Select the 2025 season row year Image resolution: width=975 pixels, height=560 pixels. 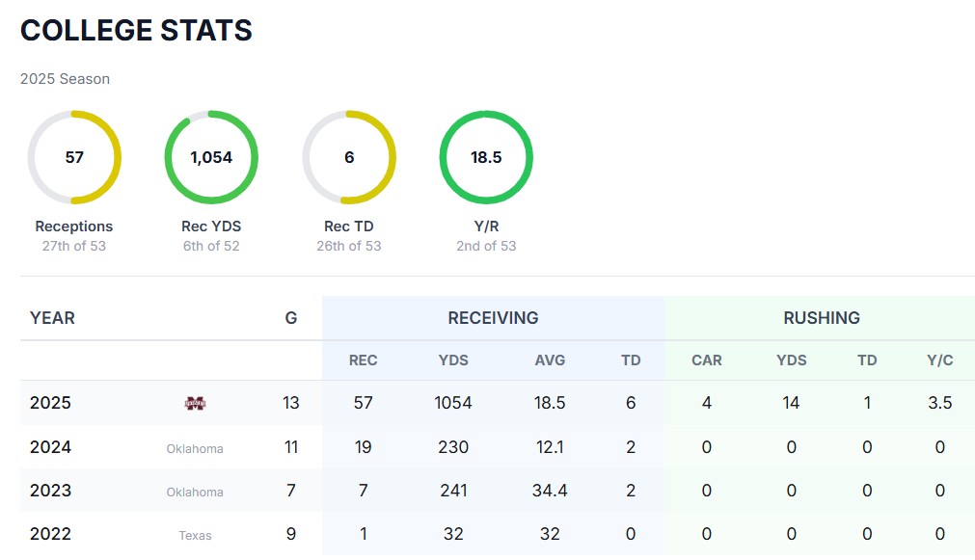click(50, 403)
